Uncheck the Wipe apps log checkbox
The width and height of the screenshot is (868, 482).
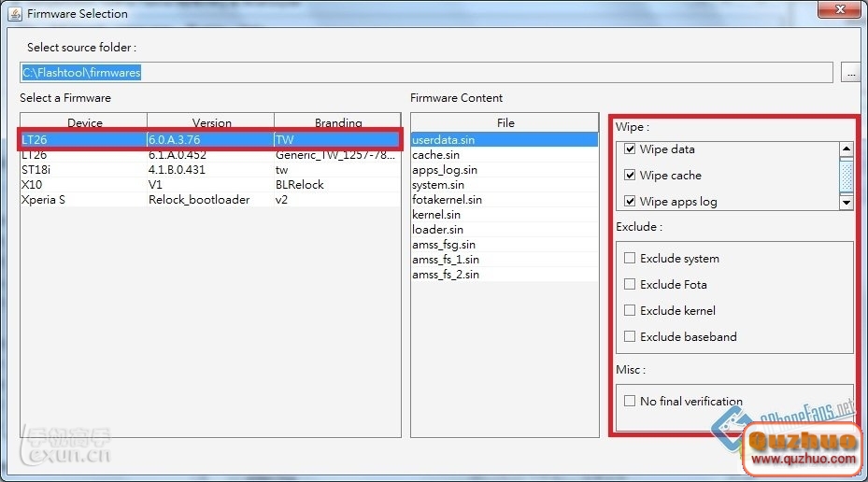click(x=630, y=201)
